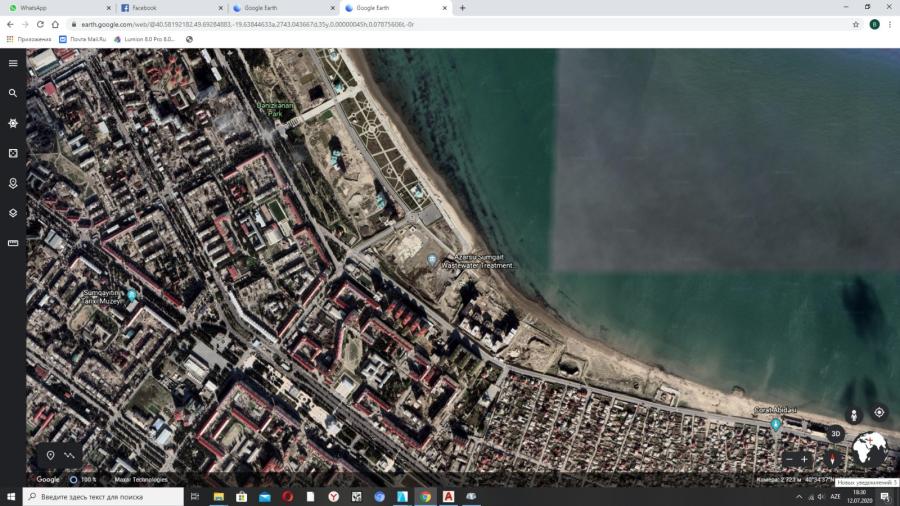Add a placemark using the pin button

(x=50, y=455)
